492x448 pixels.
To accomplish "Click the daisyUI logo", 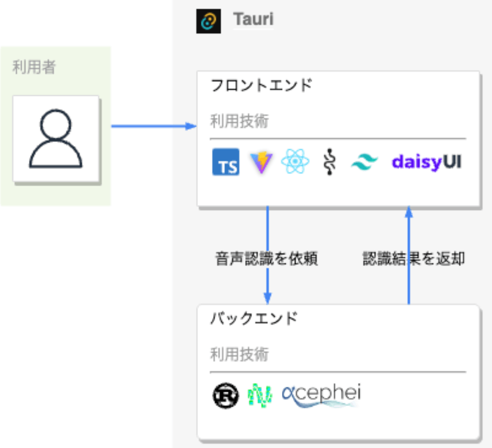I will pos(426,162).
